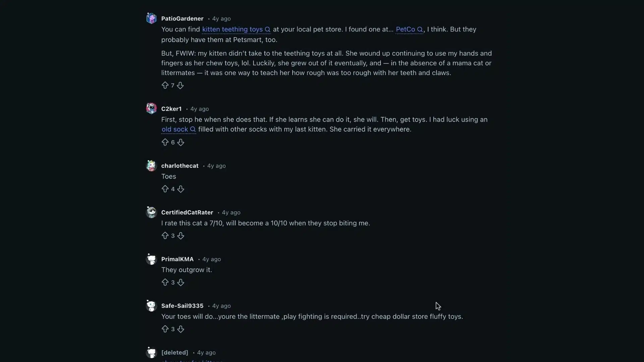This screenshot has width=644, height=362.
Task: Open PatioGardener's user profile name
Action: [182, 19]
